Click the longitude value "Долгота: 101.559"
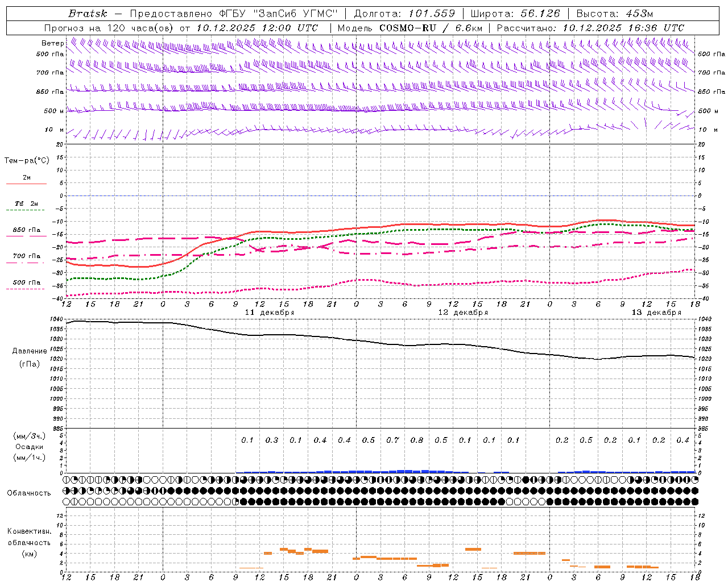This screenshot has height=582, width=728. tap(404, 14)
